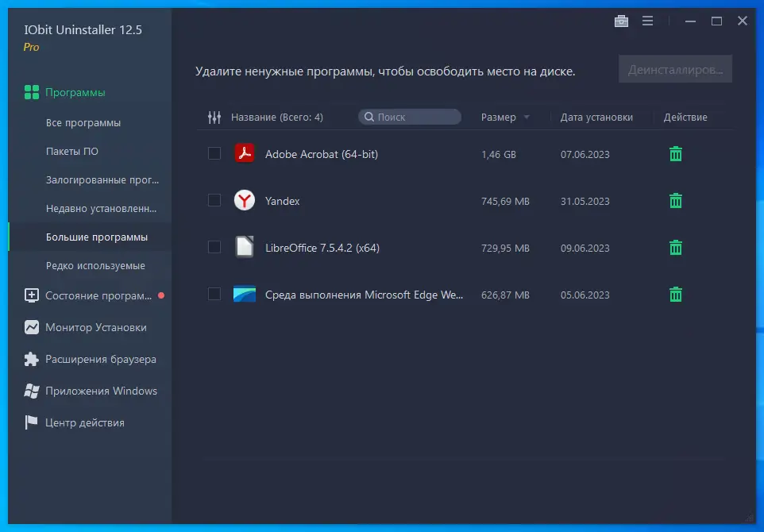Image resolution: width=764 pixels, height=532 pixels.
Task: Open the Программы section label
Action: pos(75,93)
